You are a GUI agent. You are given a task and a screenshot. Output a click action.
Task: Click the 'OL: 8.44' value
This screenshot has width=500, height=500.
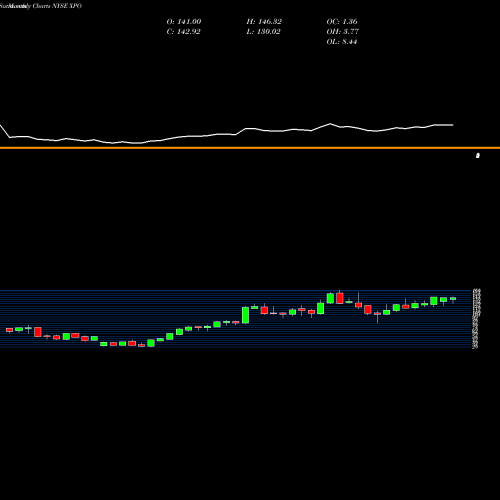(x=342, y=42)
